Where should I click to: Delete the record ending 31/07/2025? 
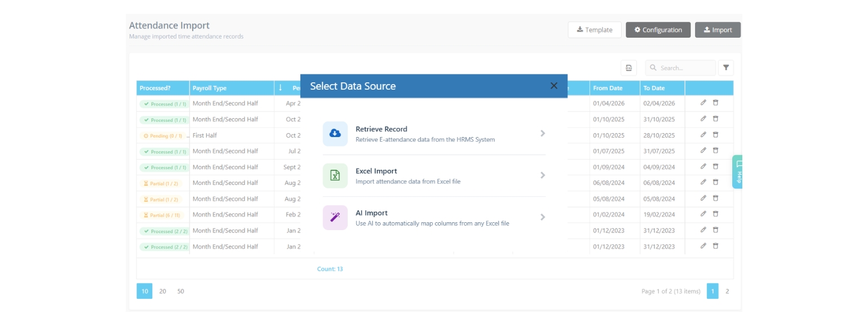click(x=716, y=150)
